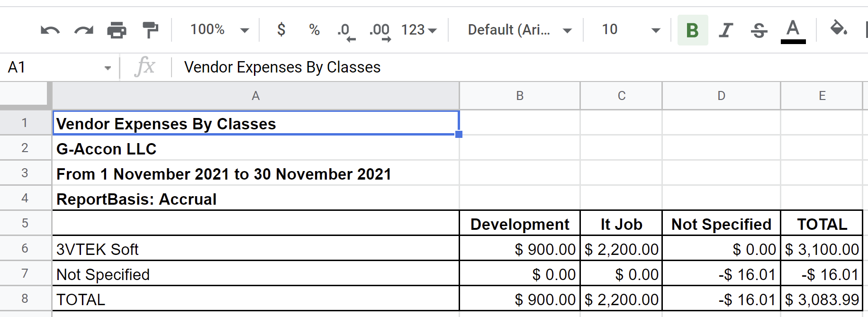868x317 pixels.
Task: Click the Undo arrow icon
Action: (x=50, y=30)
